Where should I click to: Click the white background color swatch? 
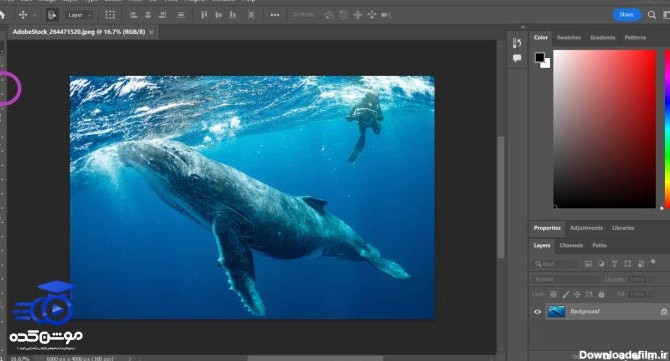(547, 65)
